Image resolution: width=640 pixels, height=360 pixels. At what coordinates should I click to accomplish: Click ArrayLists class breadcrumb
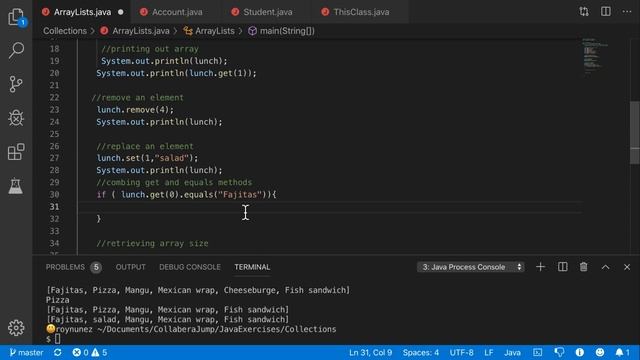point(214,31)
